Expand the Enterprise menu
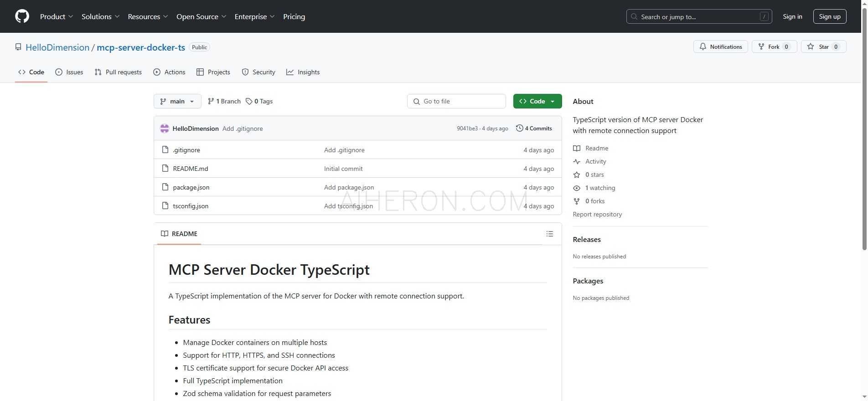This screenshot has width=868, height=401. point(254,16)
